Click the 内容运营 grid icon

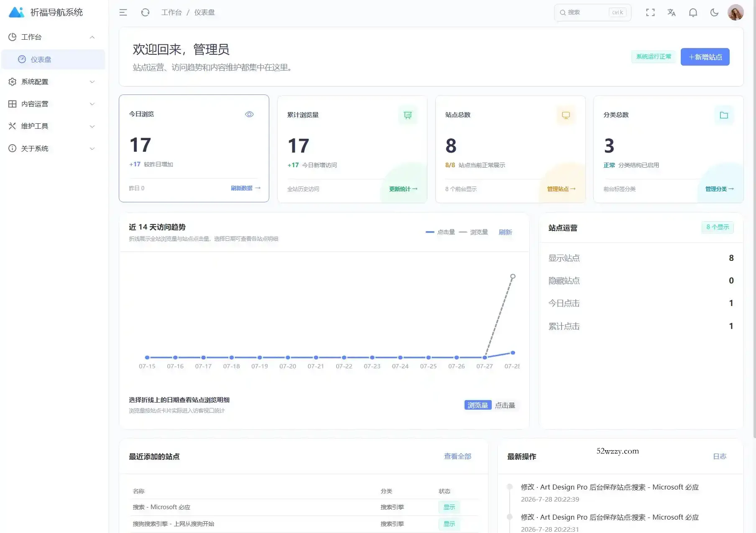tap(13, 104)
